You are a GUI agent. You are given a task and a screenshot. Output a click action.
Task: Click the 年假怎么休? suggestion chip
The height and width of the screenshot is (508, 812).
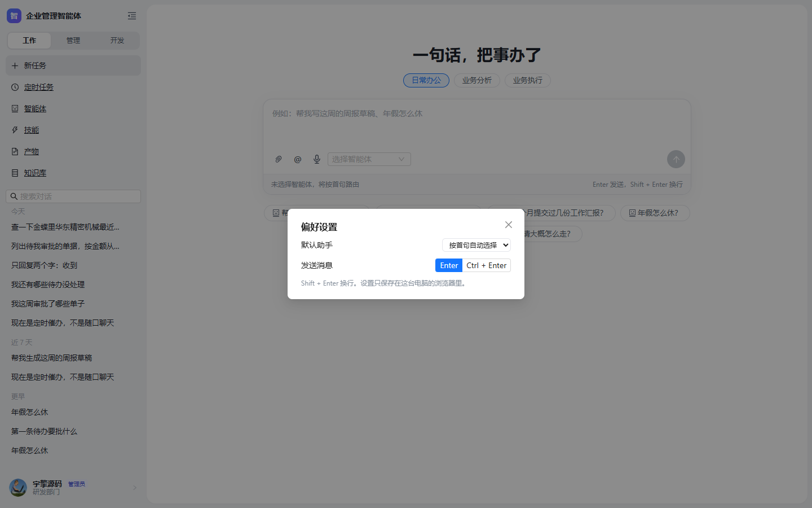click(x=655, y=213)
